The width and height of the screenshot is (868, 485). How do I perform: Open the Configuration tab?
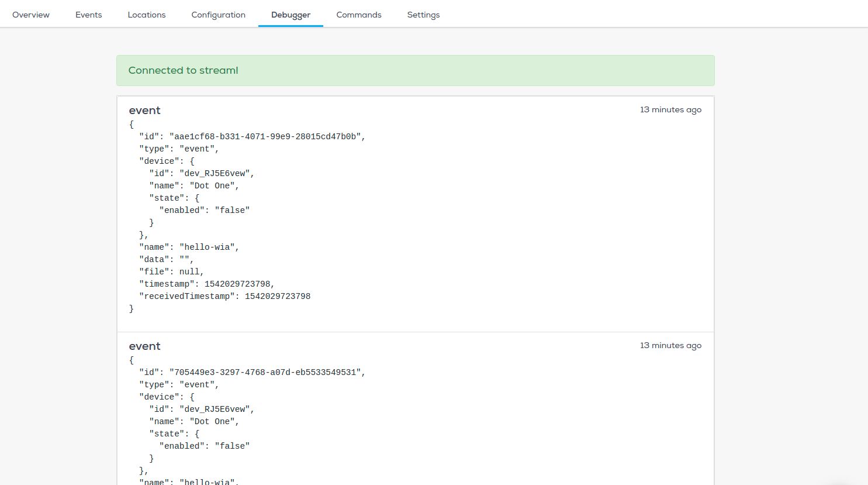pos(218,15)
